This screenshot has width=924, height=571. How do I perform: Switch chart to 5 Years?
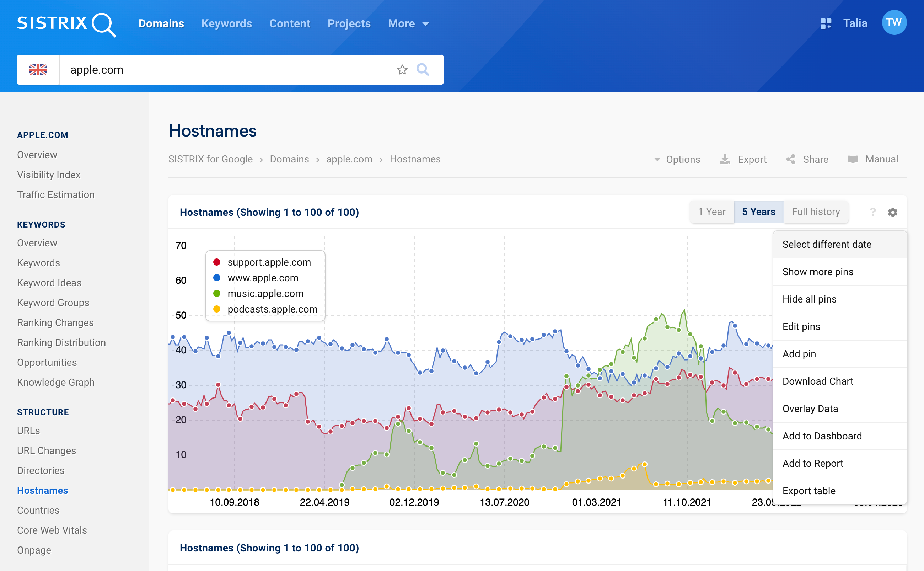coord(759,212)
